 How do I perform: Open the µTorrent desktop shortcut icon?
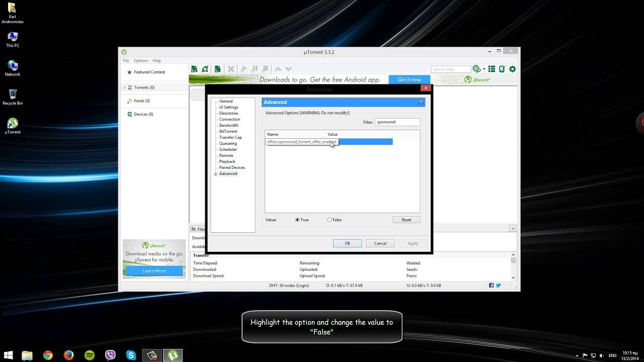[x=13, y=126]
